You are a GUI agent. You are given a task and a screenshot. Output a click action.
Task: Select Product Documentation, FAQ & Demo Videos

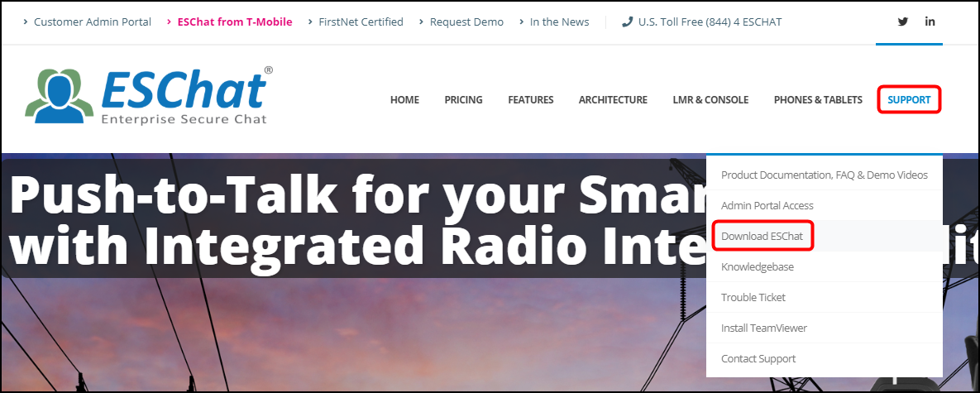coord(825,175)
